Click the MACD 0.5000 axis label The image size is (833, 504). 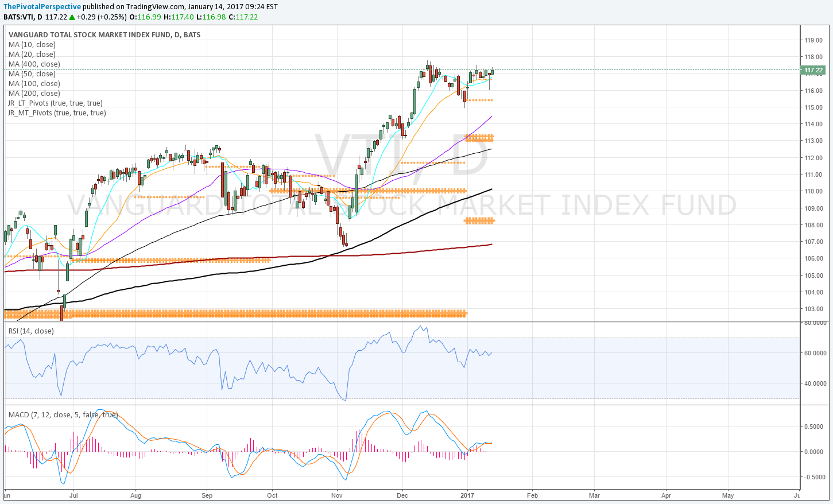point(815,427)
